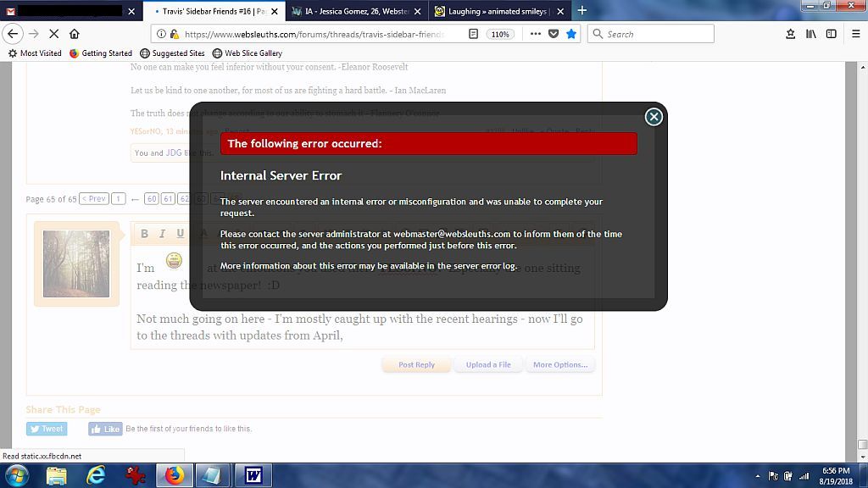
Task: Open a new browser tab
Action: [581, 11]
